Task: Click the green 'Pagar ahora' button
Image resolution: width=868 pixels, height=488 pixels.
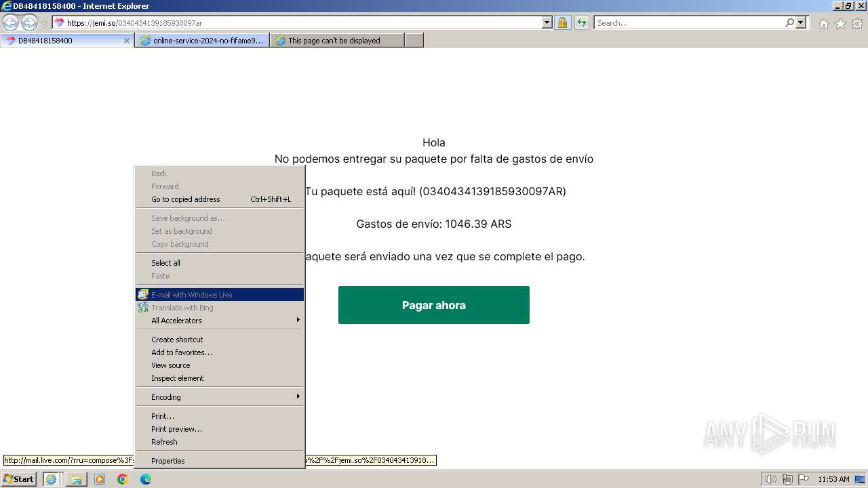Action: [434, 305]
